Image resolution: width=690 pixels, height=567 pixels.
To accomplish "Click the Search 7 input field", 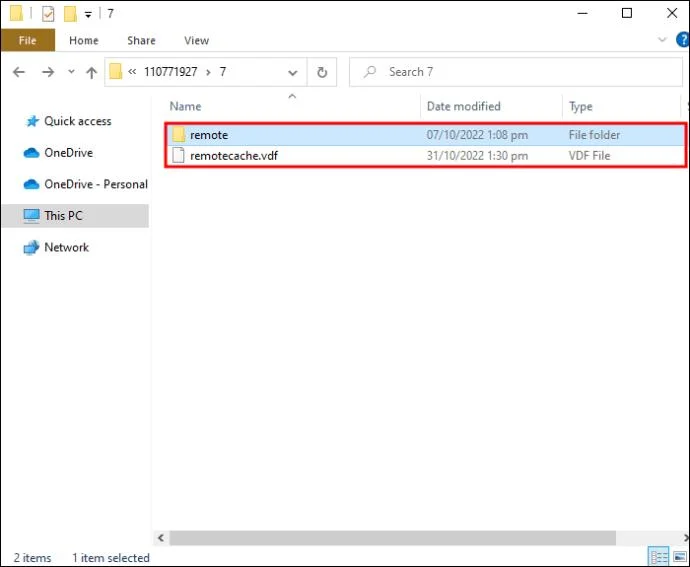I will (516, 72).
